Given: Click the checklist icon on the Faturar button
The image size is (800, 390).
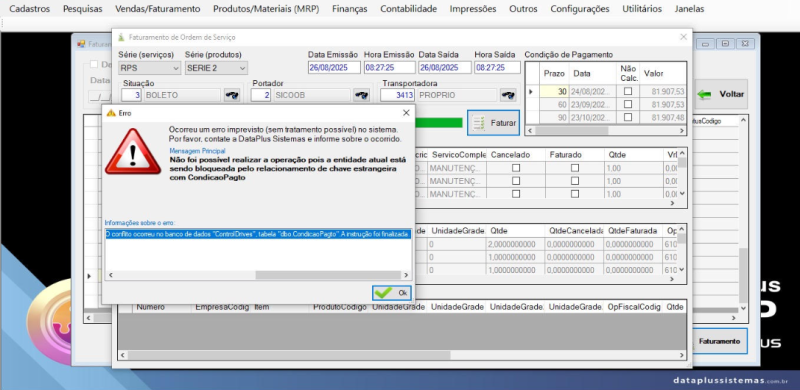Looking at the screenshot, I should tap(479, 123).
